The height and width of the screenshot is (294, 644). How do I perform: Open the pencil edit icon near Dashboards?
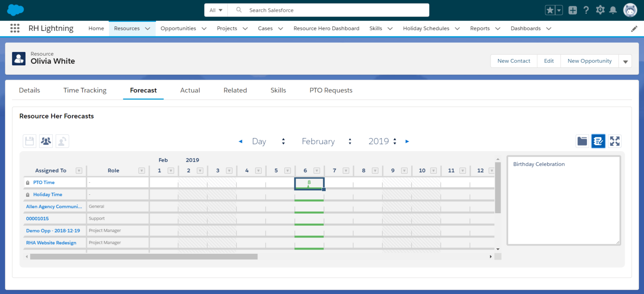(x=634, y=28)
